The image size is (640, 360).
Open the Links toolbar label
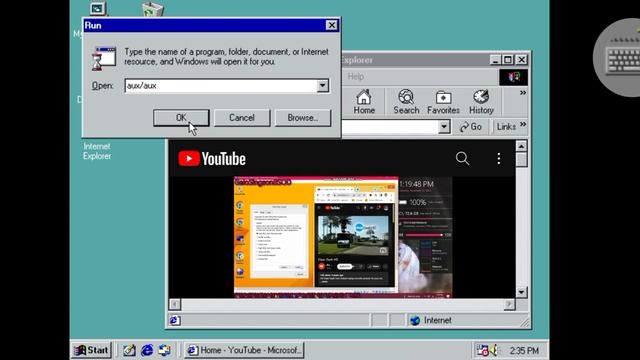[506, 127]
